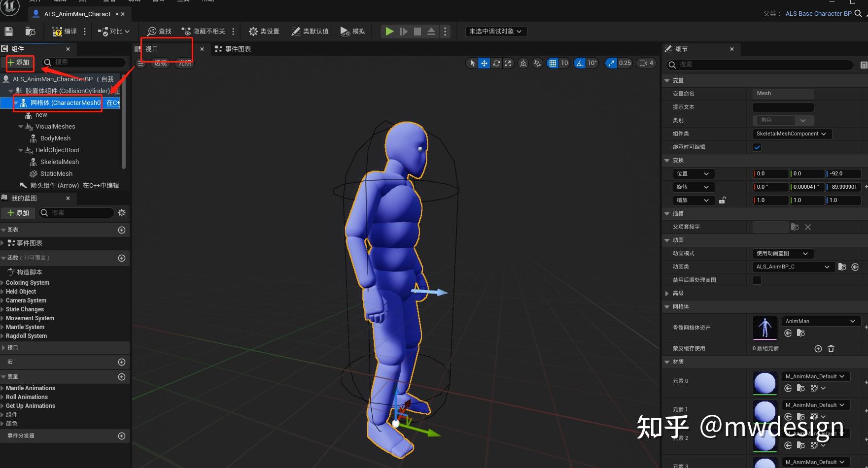Select the rotate tool in viewport toolbar
This screenshot has height=468, width=868.
496,63
